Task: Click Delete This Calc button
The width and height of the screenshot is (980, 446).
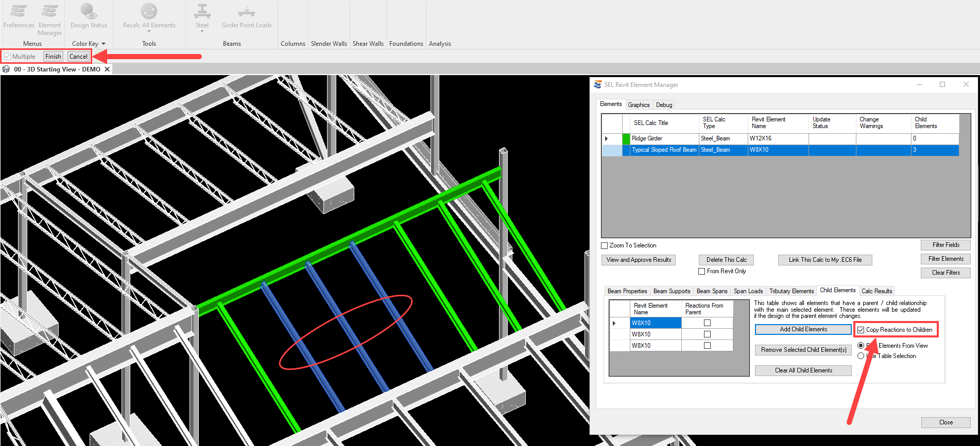Action: pyautogui.click(x=726, y=260)
